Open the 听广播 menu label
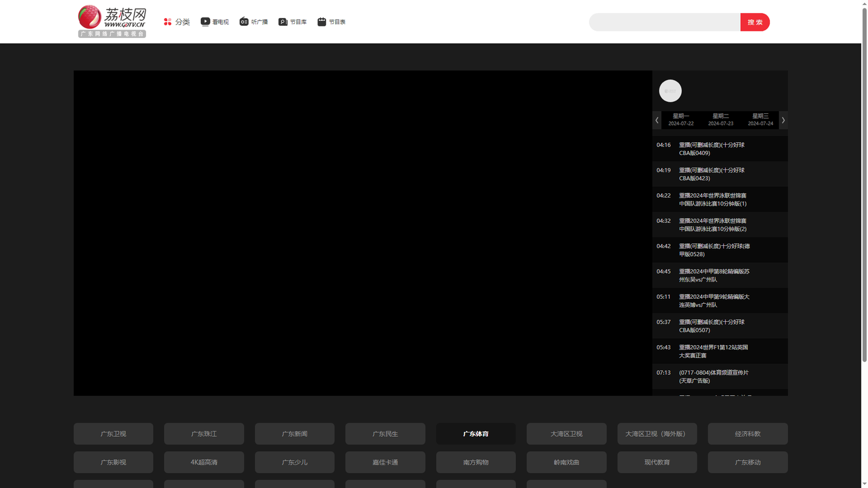 coord(259,22)
